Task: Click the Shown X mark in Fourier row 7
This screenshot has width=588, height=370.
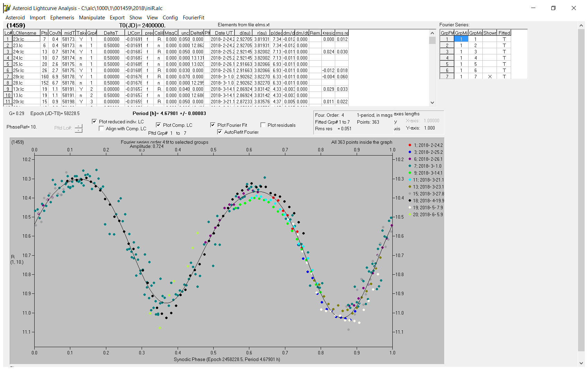Action: [x=490, y=77]
